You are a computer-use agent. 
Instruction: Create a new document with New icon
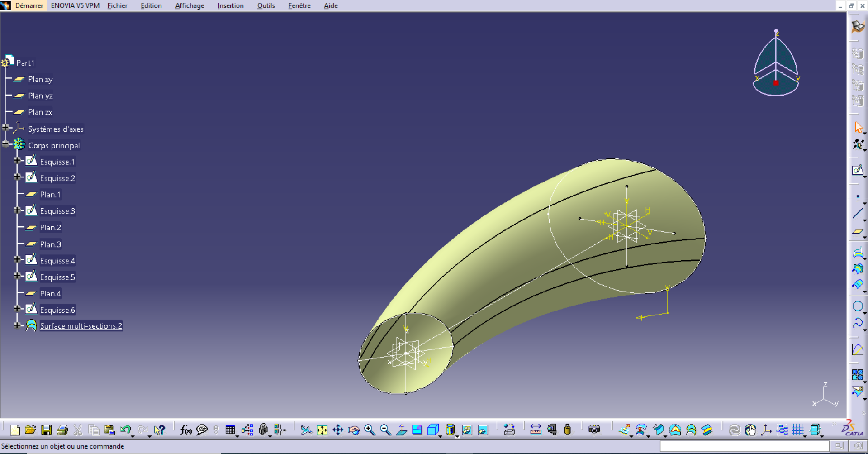tap(15, 430)
